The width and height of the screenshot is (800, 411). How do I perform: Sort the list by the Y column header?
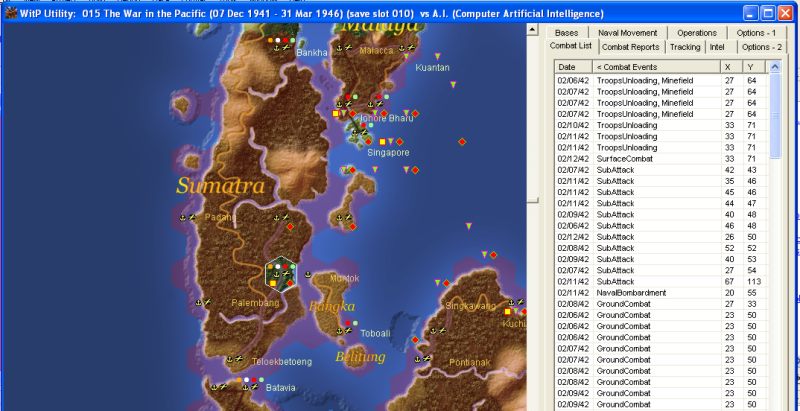coord(755,67)
